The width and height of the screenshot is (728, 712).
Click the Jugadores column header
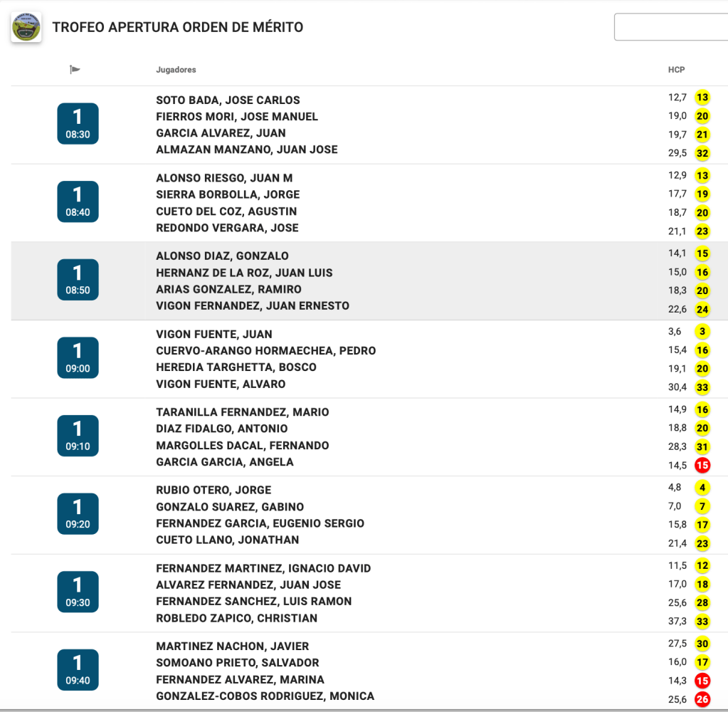pos(176,70)
